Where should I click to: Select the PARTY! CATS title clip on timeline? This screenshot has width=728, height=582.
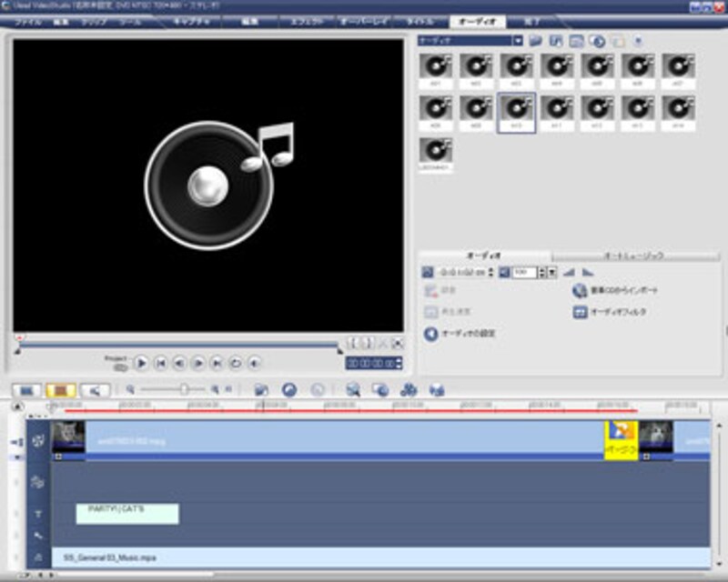click(x=127, y=513)
